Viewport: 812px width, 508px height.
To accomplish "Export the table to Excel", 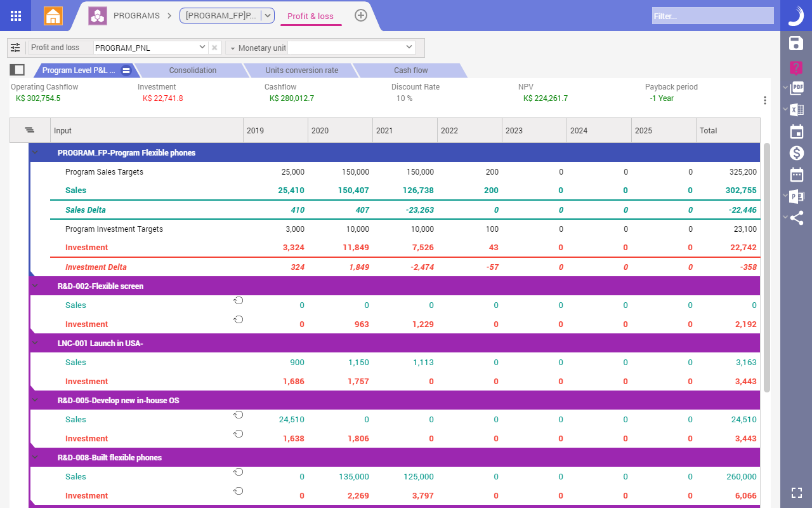I will tap(798, 109).
